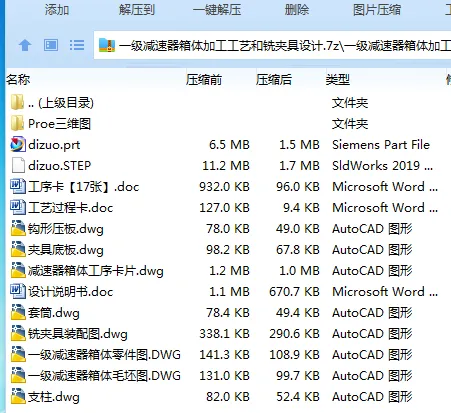Screen dimensions: 451x413
Task: Click 932.0 KB size value
Action: coord(224,187)
